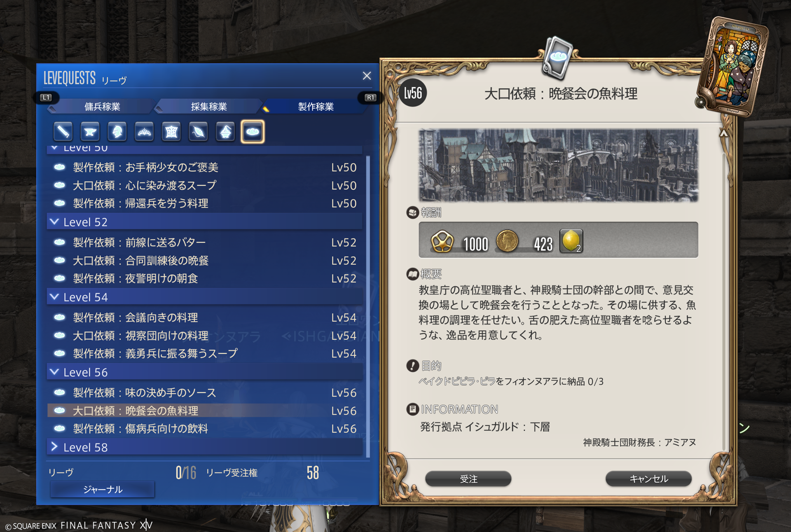Viewport: 791px width, 532px height.
Task: Expand the Level 58 group
Action: [x=205, y=447]
